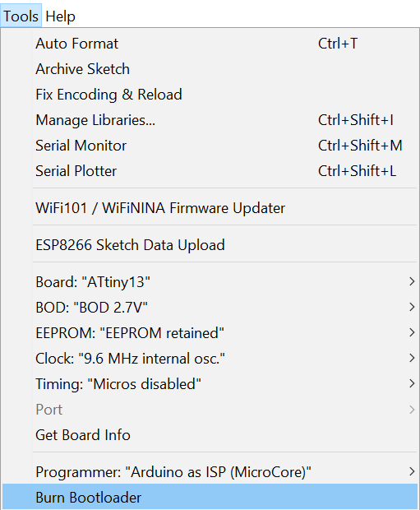The width and height of the screenshot is (420, 510).
Task: Expand the BOD 2.7V submenu arrow
Action: [412, 307]
